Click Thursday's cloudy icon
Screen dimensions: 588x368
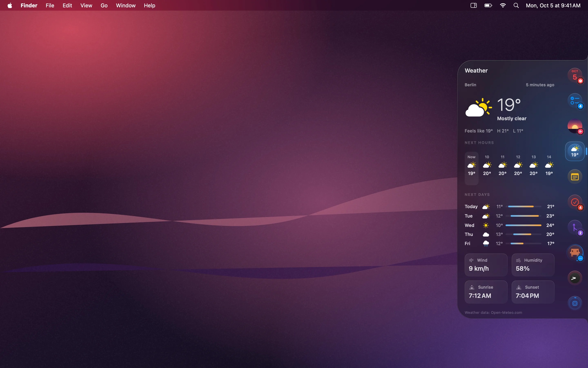(486, 234)
